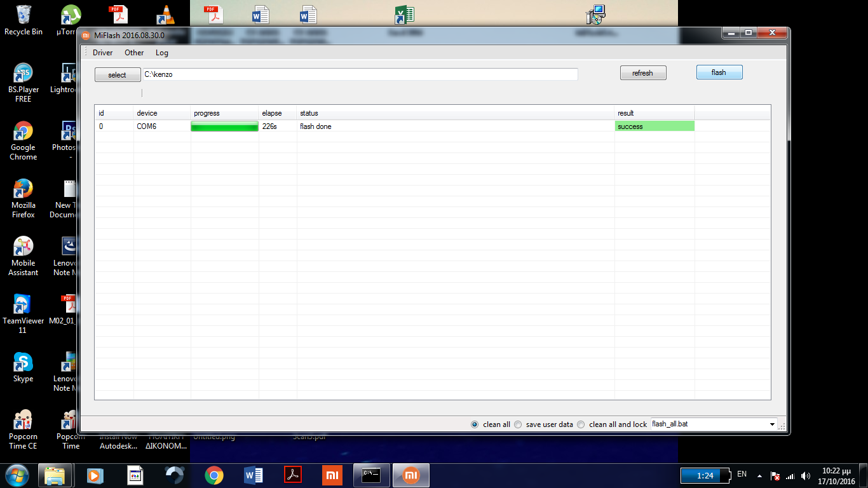Click the green progress bar for COM6
Image resolution: width=868 pixels, height=488 pixels.
click(x=224, y=126)
